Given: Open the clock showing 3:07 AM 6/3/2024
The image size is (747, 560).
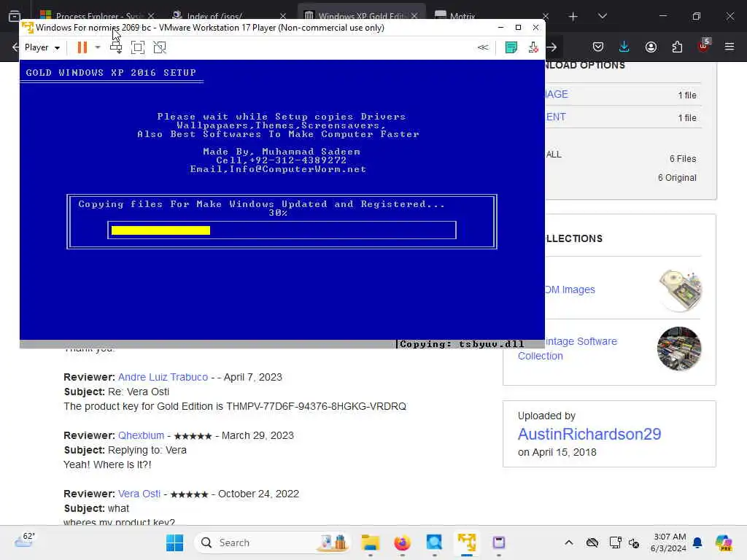Looking at the screenshot, I should (669, 542).
